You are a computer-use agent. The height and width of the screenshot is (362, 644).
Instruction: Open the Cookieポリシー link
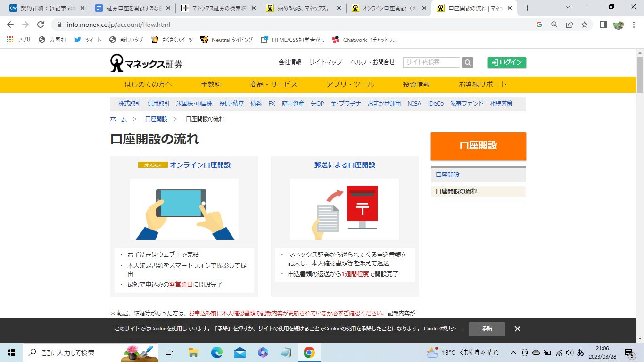[442, 329]
